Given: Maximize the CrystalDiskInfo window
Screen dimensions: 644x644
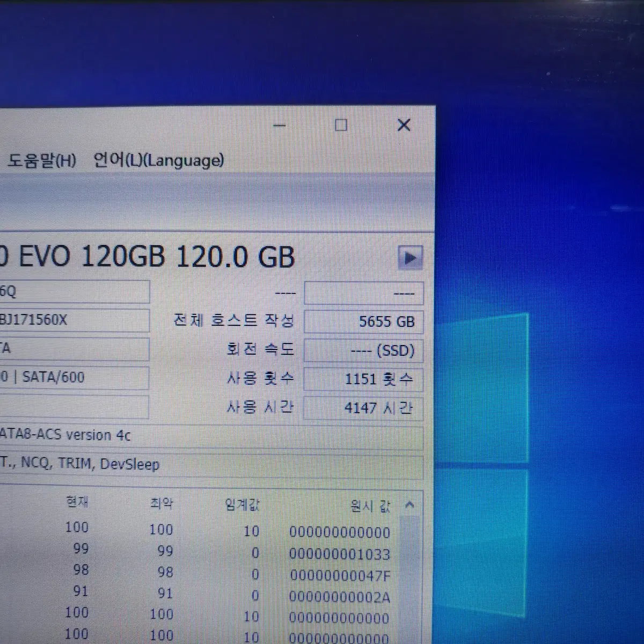Looking at the screenshot, I should click(x=341, y=126).
